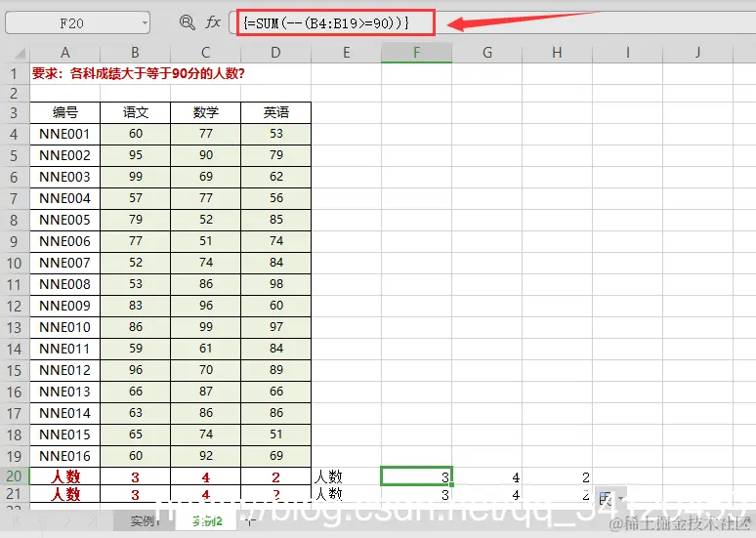Select column F header
The image size is (756, 538).
coord(416,53)
